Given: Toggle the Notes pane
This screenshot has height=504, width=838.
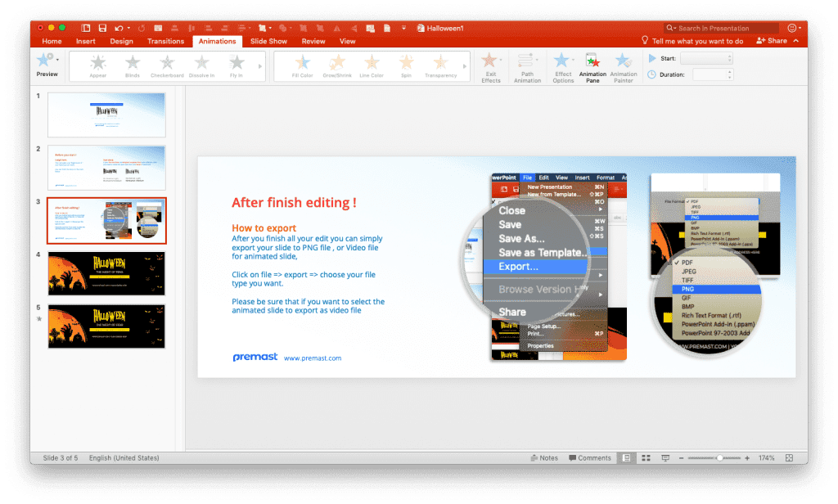Looking at the screenshot, I should (544, 458).
